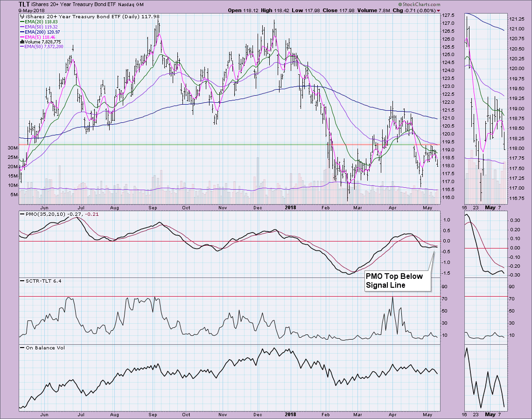The image size is (532, 419).
Task: Click the 'EMA(20) 118.83' legend entry
Action: pyautogui.click(x=41, y=22)
